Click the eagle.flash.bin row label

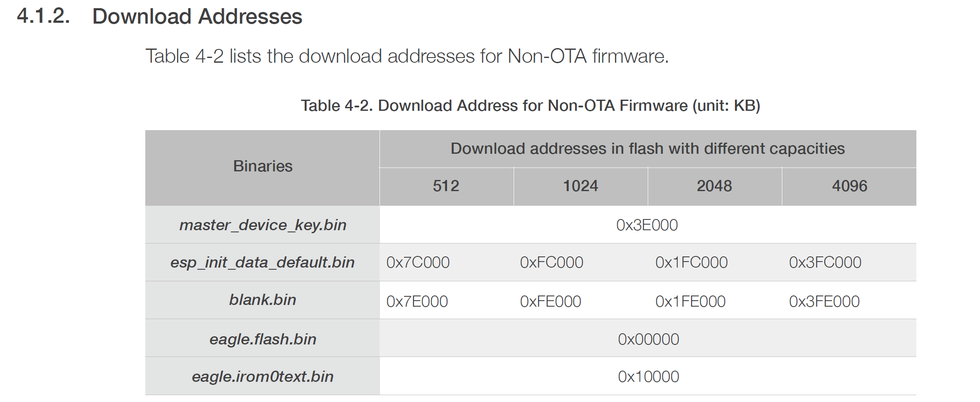263,339
